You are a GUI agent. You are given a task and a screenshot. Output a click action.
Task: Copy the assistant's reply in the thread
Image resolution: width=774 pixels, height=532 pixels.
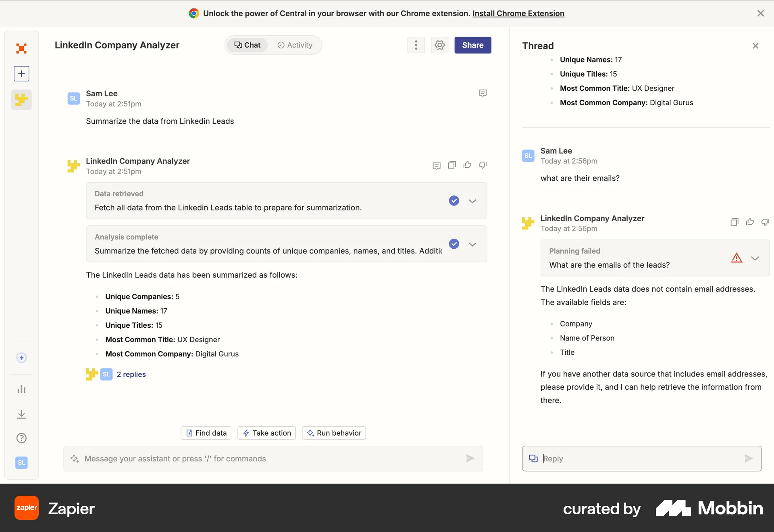click(734, 222)
